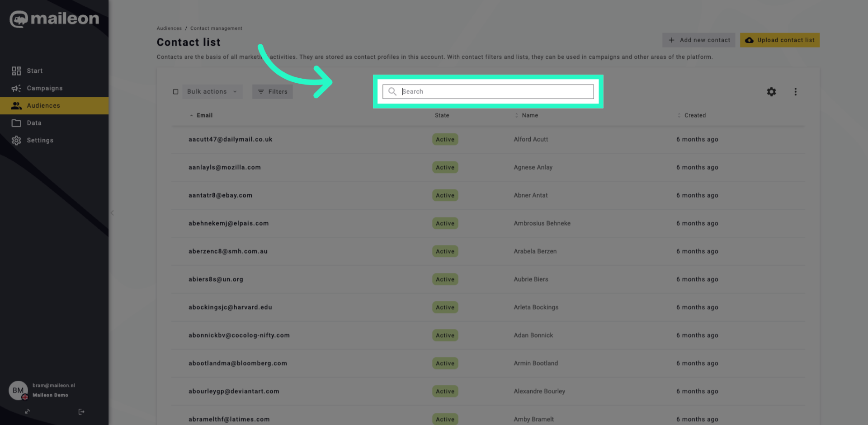Click the Audiences people icon
The height and width of the screenshot is (425, 868).
[16, 105]
